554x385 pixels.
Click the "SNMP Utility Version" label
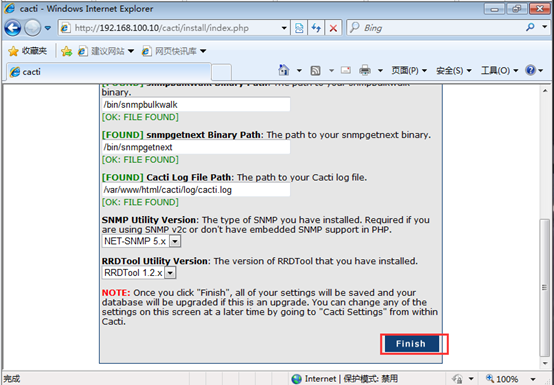coord(148,220)
